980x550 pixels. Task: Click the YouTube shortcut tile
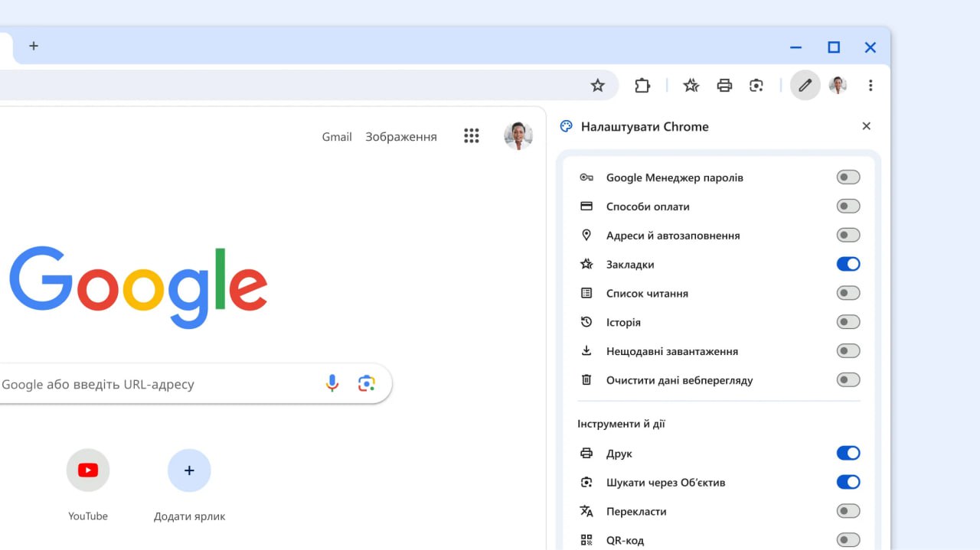pyautogui.click(x=88, y=470)
